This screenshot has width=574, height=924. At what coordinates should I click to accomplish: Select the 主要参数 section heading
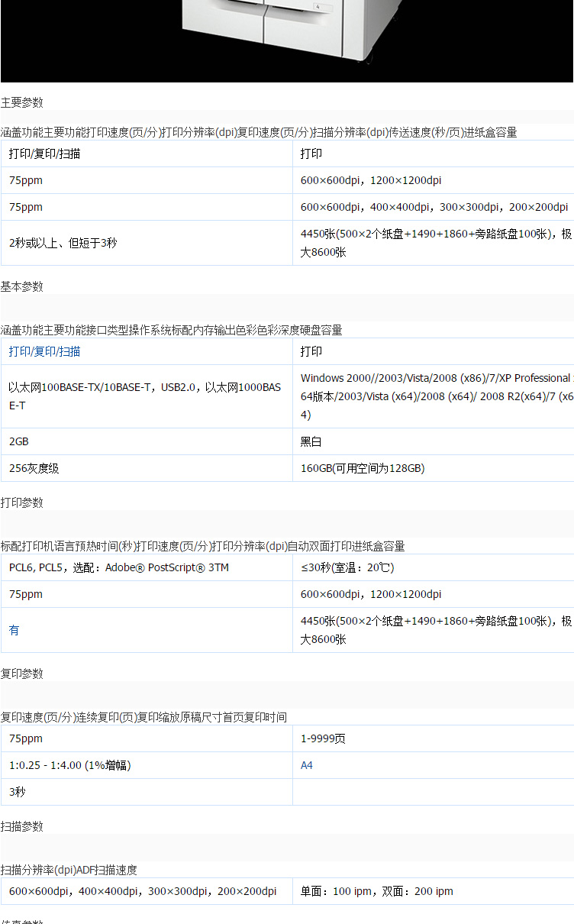click(x=22, y=102)
